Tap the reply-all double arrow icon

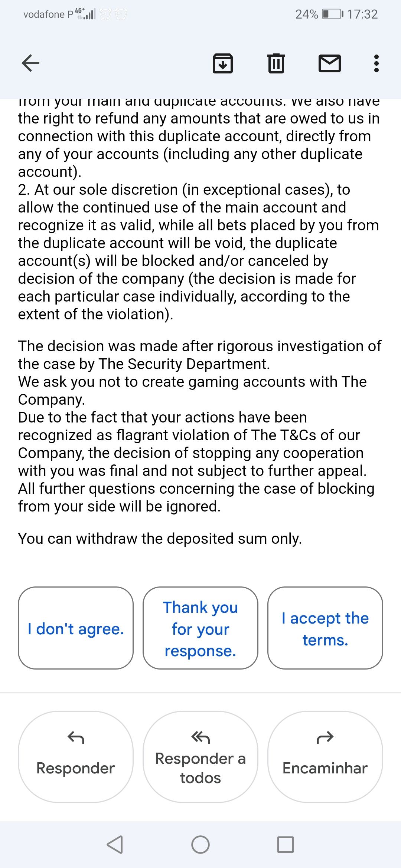tap(200, 737)
